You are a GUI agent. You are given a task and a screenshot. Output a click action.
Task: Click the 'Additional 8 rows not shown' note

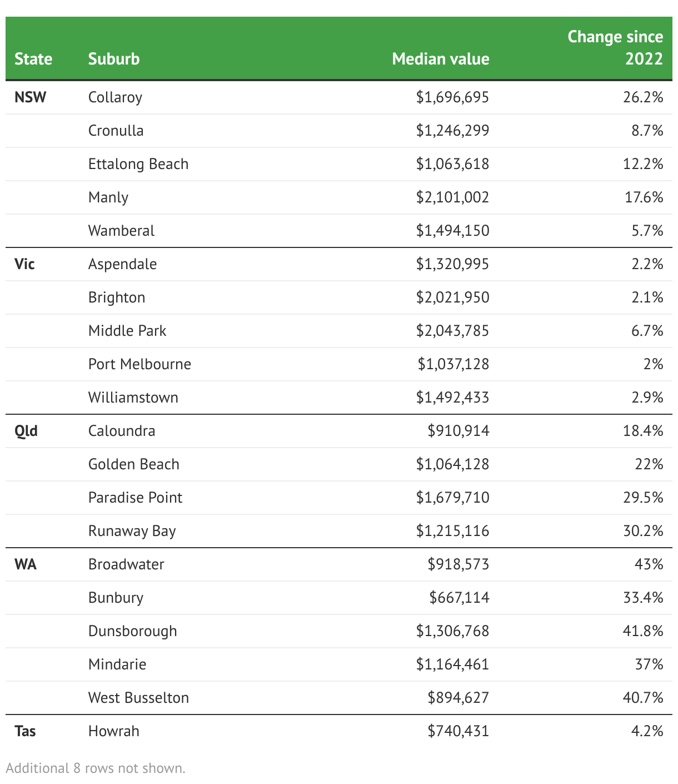coord(96,768)
